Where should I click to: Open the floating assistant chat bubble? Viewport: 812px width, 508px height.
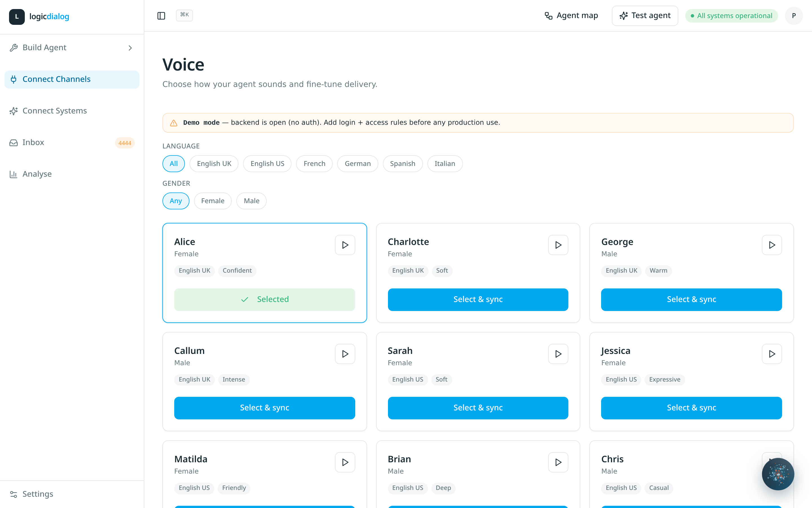pos(778,474)
